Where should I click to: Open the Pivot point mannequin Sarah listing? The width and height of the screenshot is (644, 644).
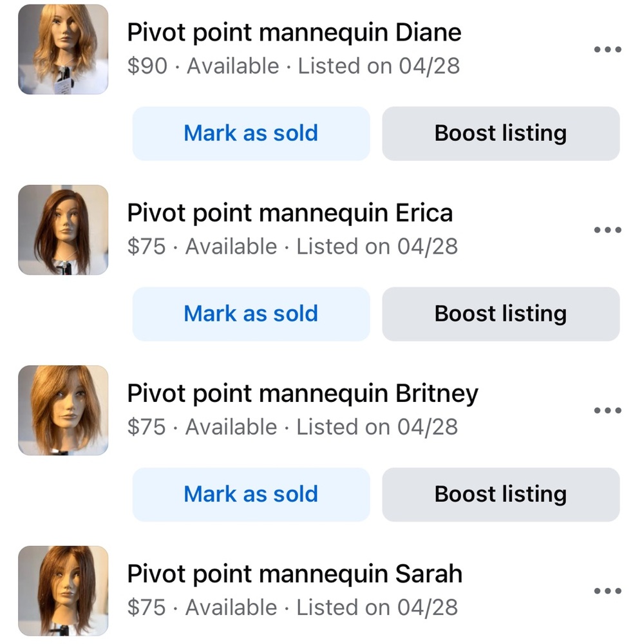pos(295,573)
